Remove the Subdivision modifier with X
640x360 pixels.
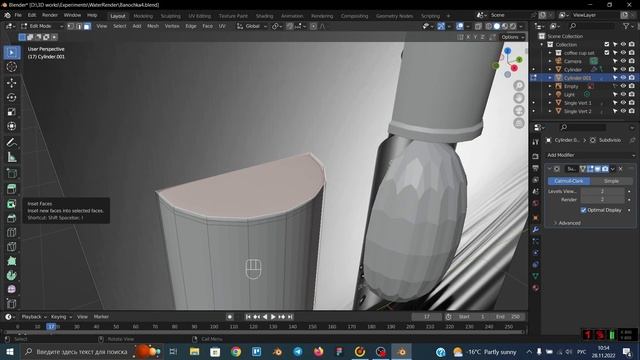[x=621, y=169]
